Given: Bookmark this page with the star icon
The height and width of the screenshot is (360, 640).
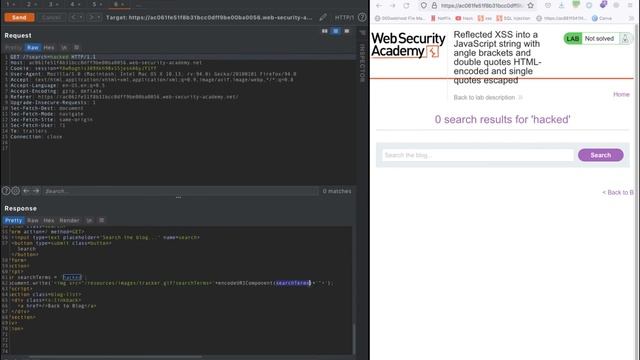Looking at the screenshot, I should 531,5.
